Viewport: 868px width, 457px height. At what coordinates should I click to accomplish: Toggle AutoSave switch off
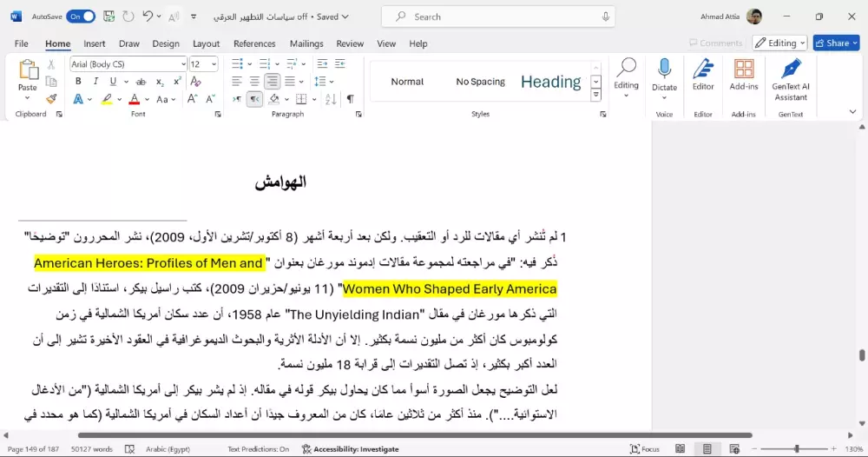point(81,17)
